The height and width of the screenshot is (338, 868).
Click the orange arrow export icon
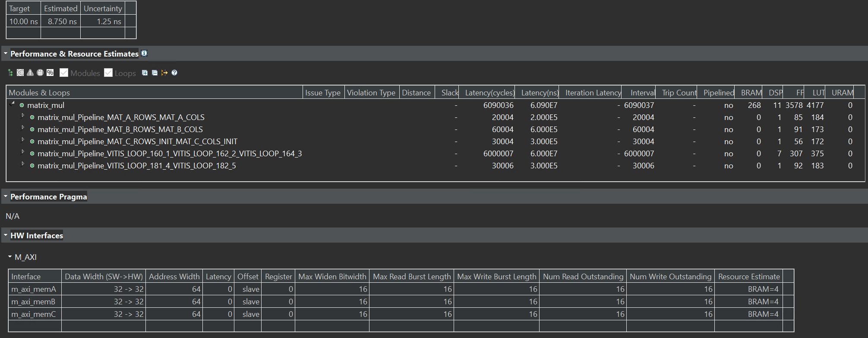coord(164,73)
